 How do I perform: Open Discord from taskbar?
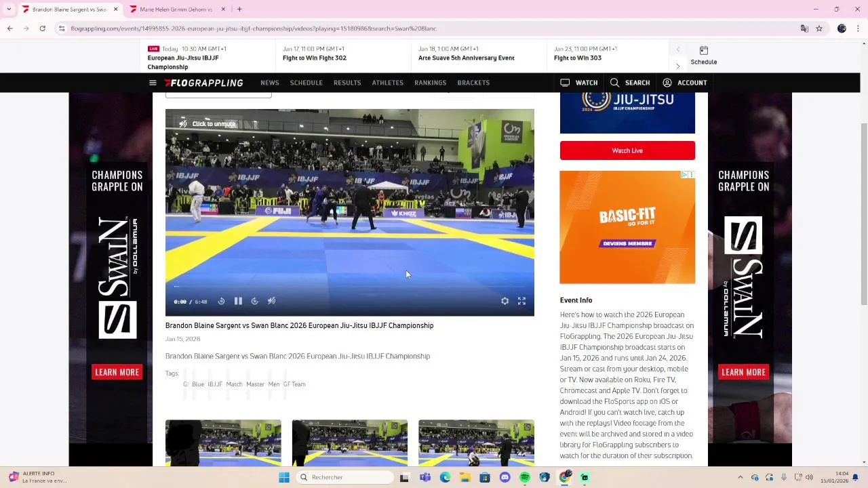pos(505,477)
